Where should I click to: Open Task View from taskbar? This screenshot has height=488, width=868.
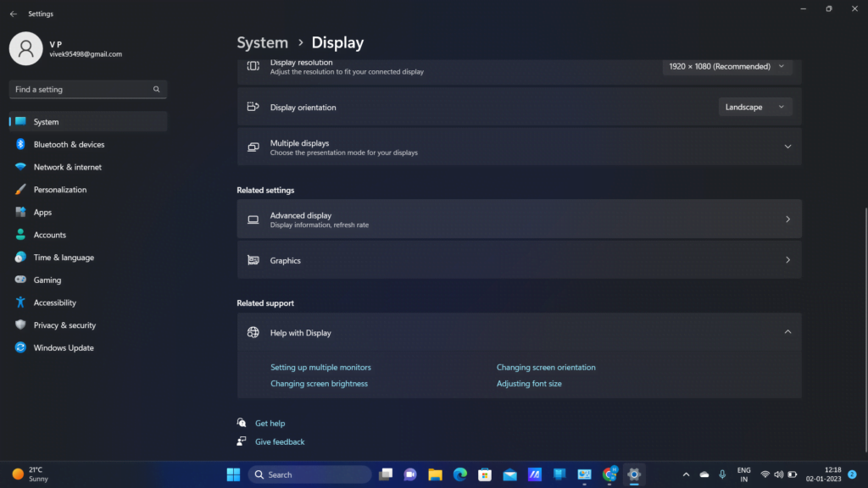pyautogui.click(x=386, y=474)
